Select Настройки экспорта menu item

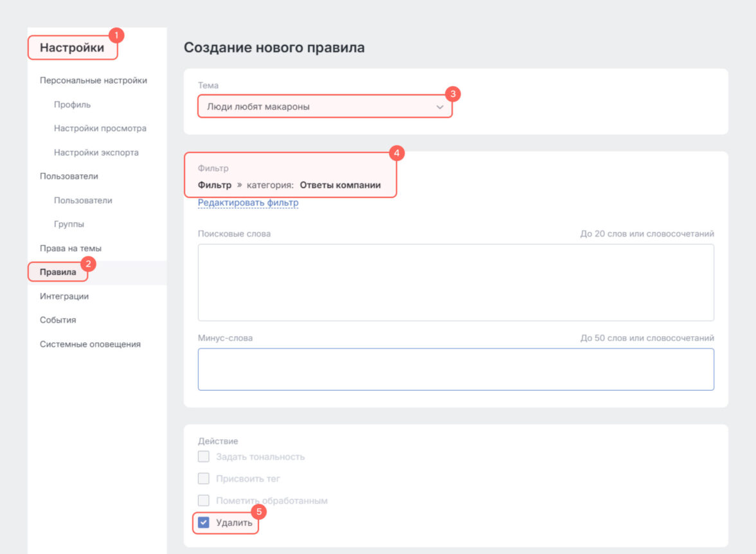coord(96,153)
